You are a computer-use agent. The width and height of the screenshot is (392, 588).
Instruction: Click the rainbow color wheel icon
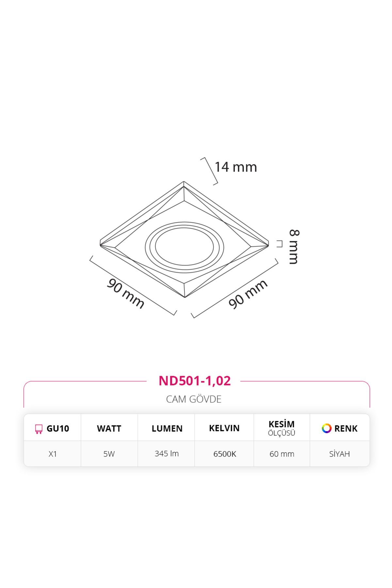(326, 428)
